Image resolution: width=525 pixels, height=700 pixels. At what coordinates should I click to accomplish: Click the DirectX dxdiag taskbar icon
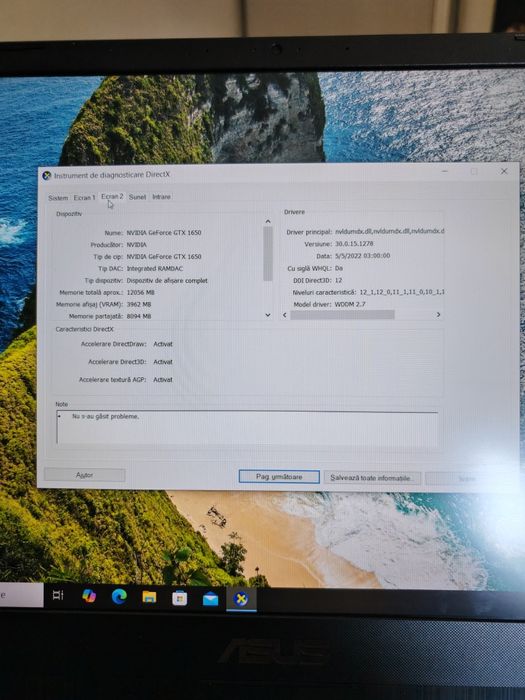[x=241, y=600]
